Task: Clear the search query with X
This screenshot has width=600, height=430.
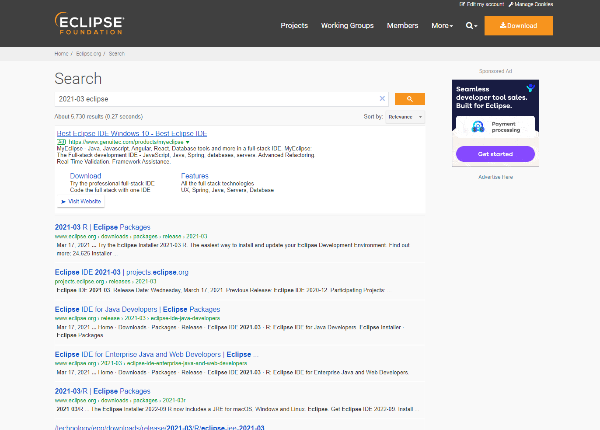Action: (x=382, y=99)
